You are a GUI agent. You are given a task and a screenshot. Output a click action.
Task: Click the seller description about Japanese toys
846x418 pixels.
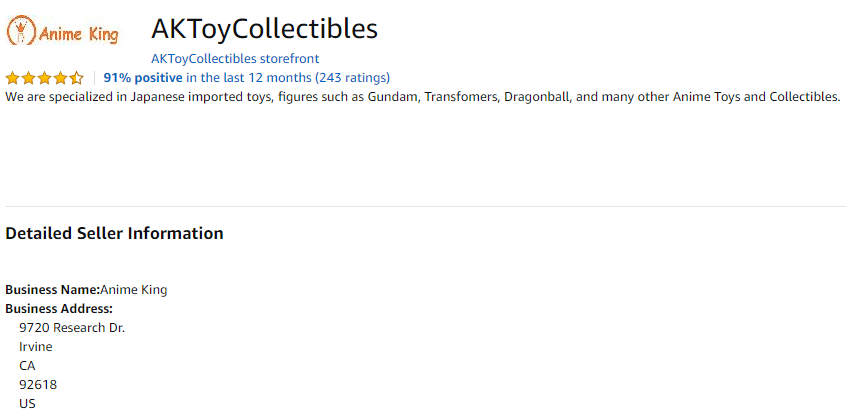[423, 97]
